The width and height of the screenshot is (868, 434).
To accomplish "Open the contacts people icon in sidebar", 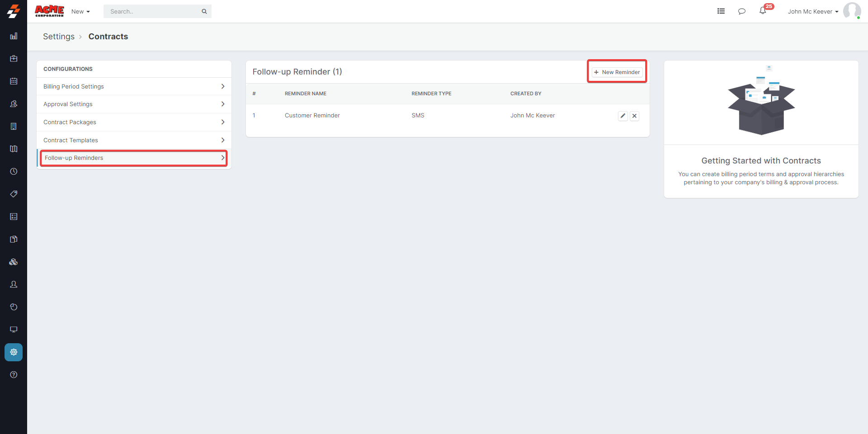I will pyautogui.click(x=14, y=104).
